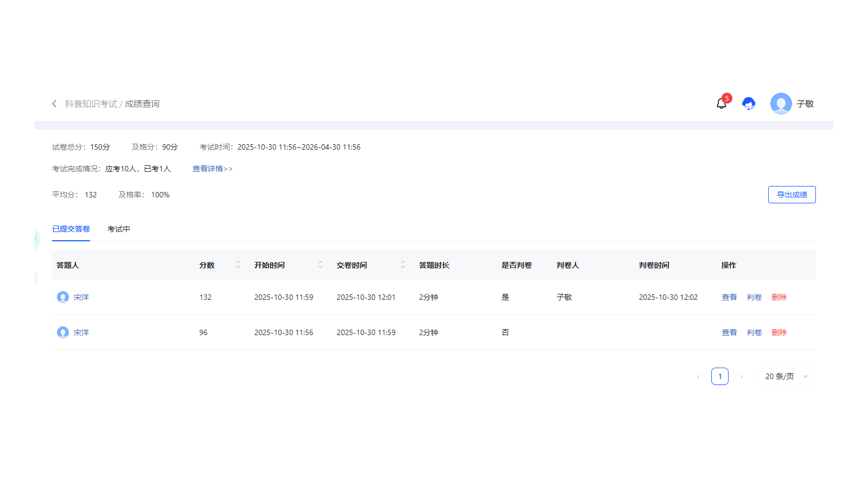
Task: Click 查看 on the 132-point record
Action: pos(729,297)
